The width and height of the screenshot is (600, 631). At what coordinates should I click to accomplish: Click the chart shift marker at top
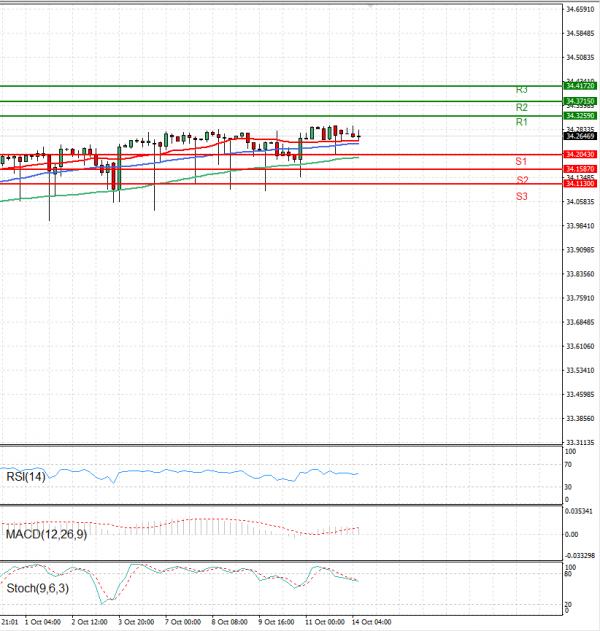(371, 6)
